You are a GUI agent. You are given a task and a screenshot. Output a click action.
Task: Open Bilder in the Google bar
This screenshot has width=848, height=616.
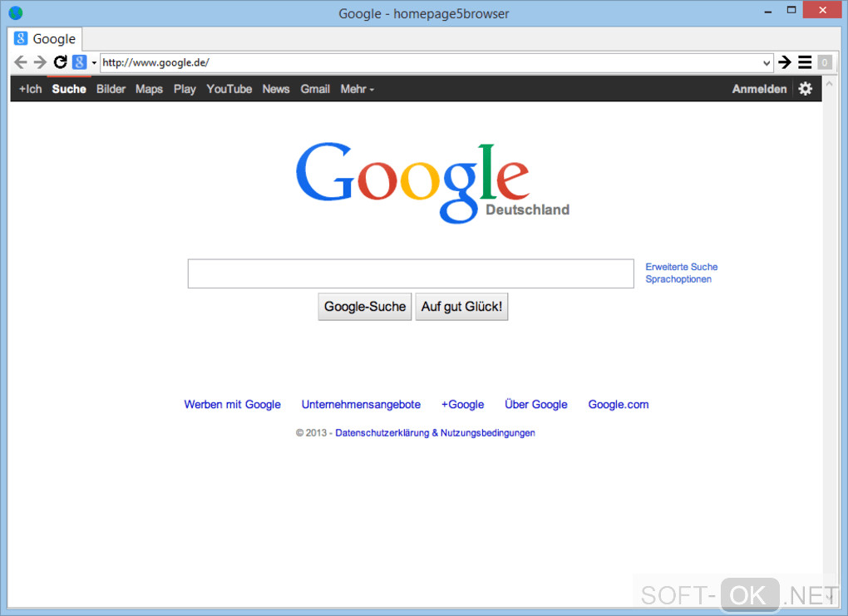coord(111,89)
